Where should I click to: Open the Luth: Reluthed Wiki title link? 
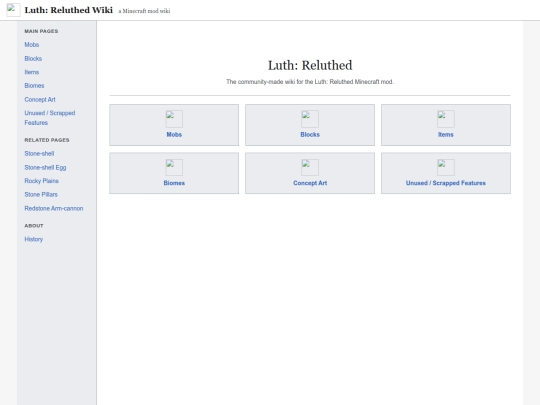tap(69, 10)
